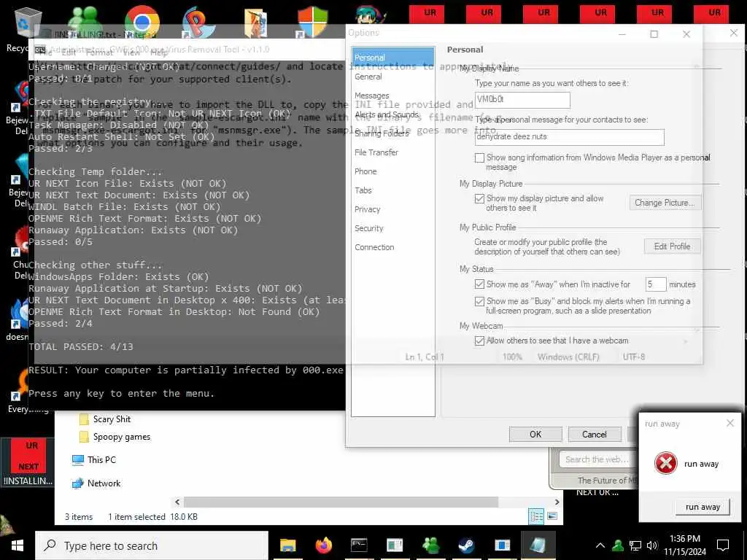Click the inactive minutes field showing 5
747x560 pixels.
[x=656, y=284]
